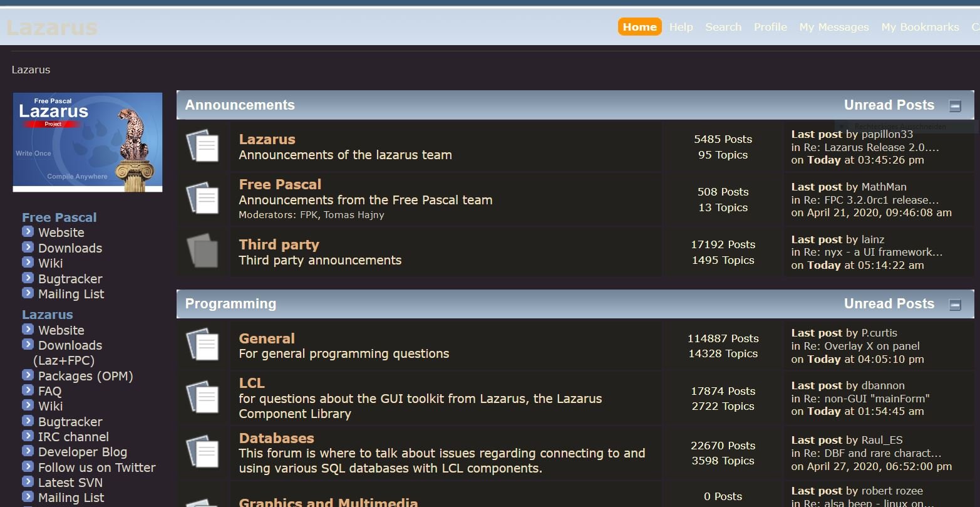This screenshot has width=980, height=507.
Task: Click arrow icon beside Lazarus Wiki
Action: 28,405
